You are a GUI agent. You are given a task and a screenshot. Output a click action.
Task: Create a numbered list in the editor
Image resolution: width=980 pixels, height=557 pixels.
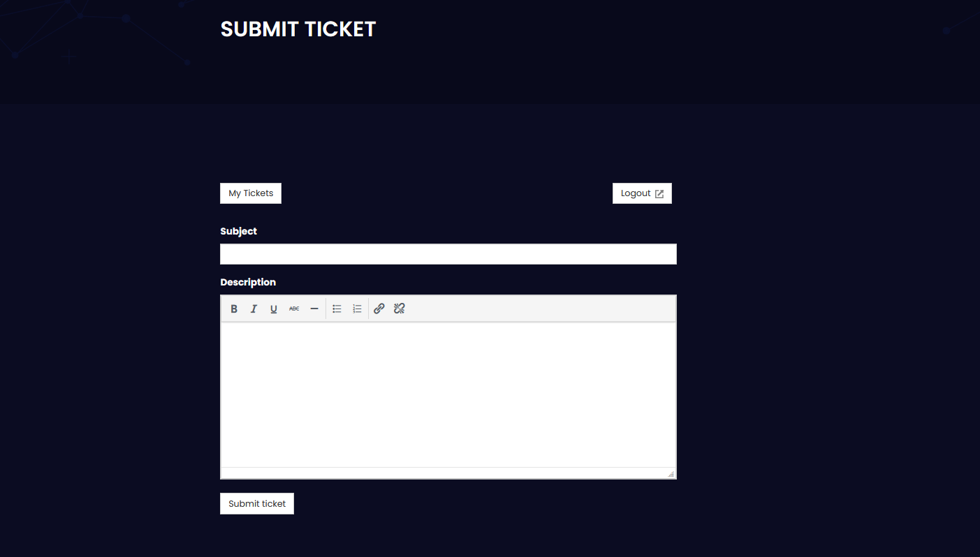(357, 308)
